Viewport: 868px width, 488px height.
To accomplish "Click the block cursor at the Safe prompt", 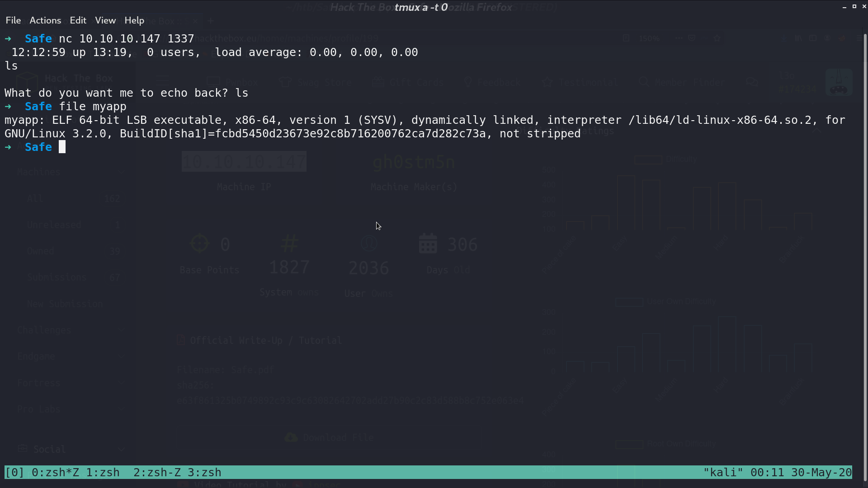I will pos(62,147).
